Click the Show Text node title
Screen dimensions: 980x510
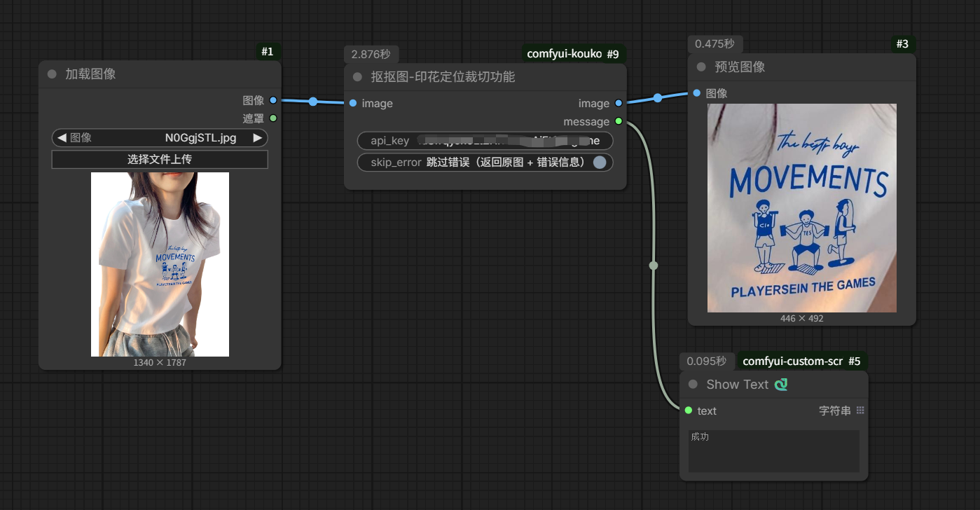[x=738, y=385]
